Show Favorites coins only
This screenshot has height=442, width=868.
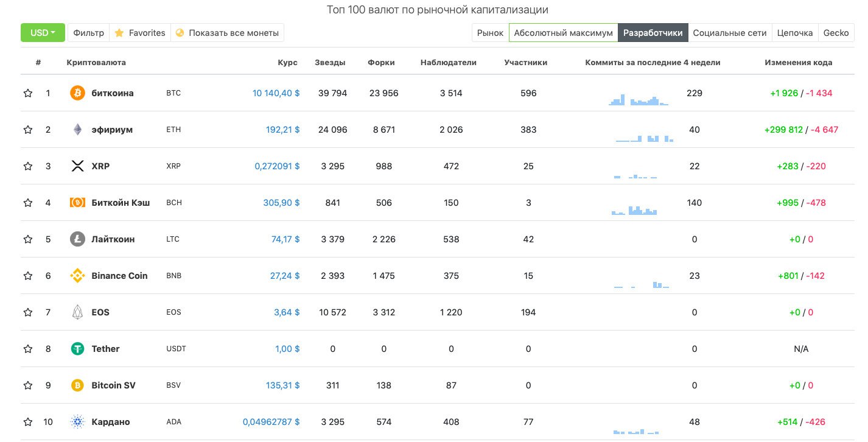[x=140, y=33]
